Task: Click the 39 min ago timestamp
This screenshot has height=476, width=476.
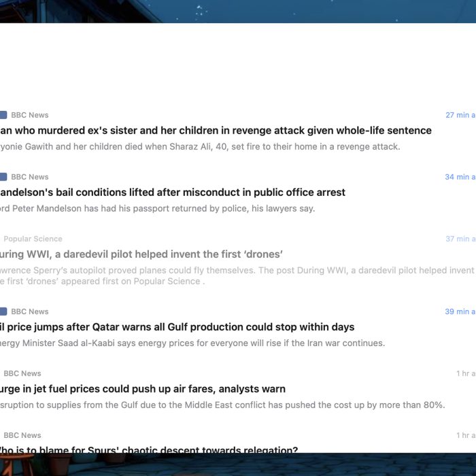Action: click(460, 311)
